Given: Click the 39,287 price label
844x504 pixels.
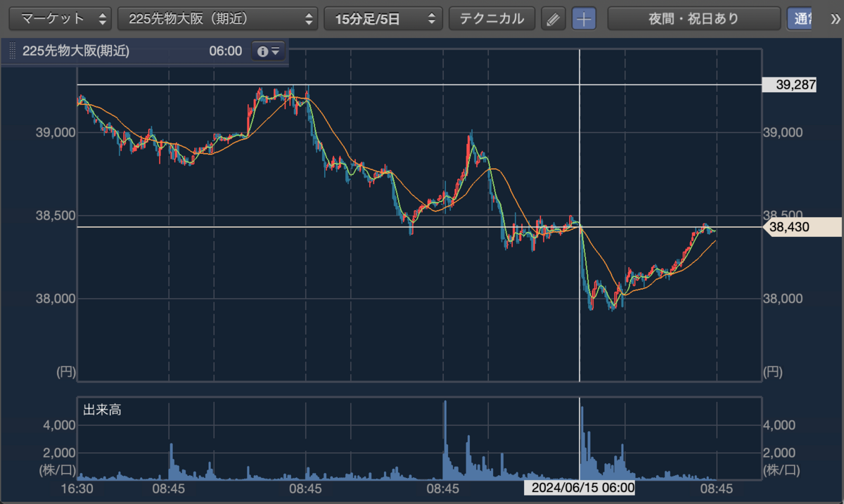Looking at the screenshot, I should 791,85.
